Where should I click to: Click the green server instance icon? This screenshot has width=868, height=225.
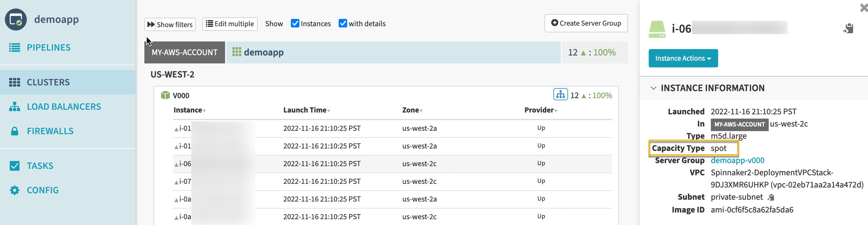coord(657,29)
